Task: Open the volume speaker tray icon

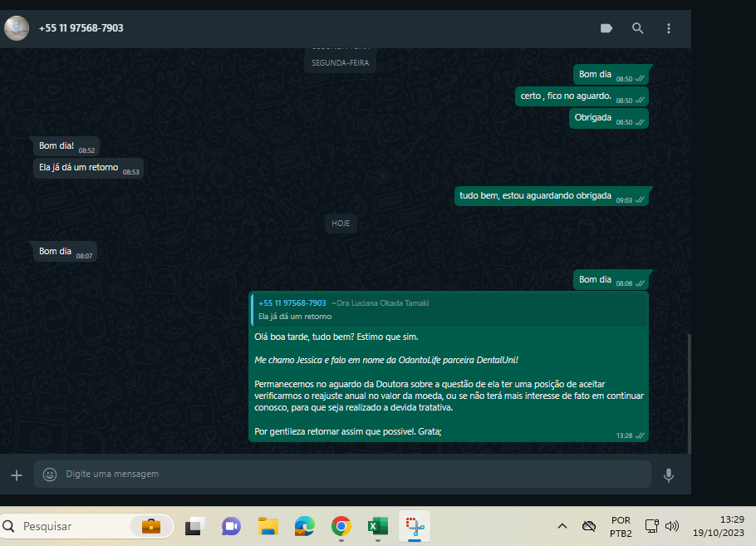Action: (x=672, y=526)
